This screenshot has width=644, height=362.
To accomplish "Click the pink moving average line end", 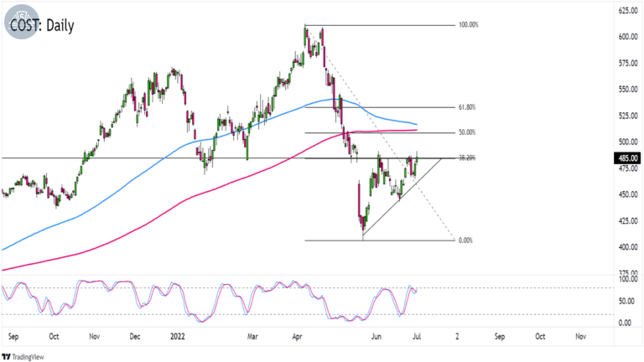I will 416,130.
